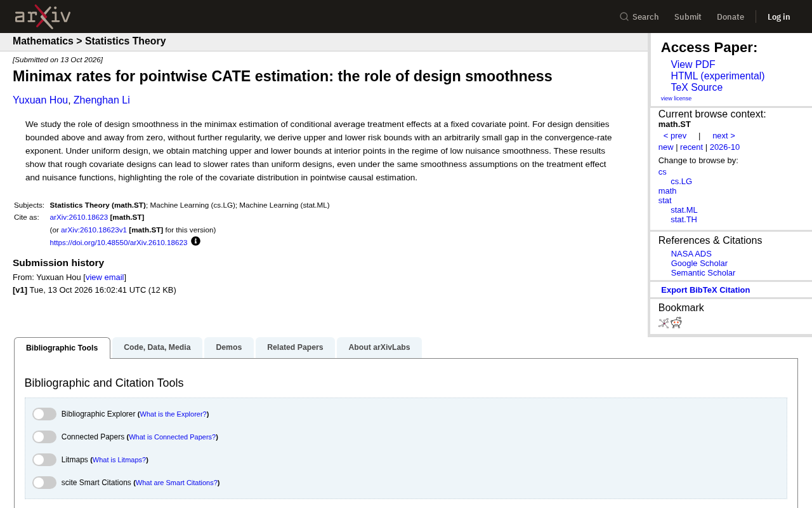
Task: Click view email link
Action: click(x=105, y=277)
